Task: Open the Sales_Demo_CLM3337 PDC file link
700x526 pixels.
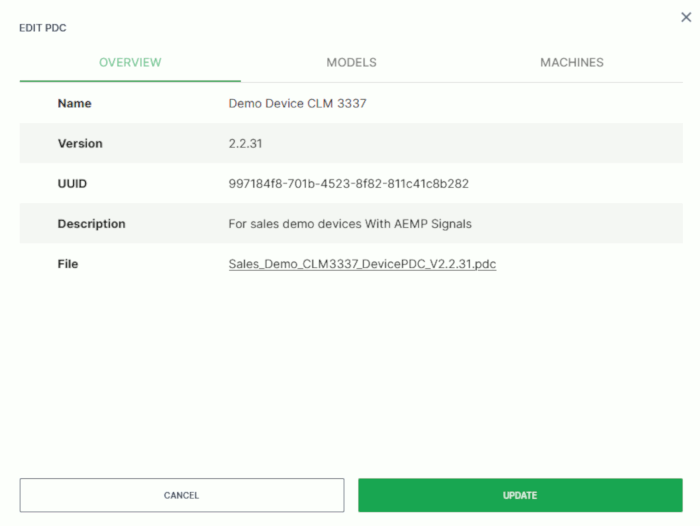Action: (x=362, y=264)
